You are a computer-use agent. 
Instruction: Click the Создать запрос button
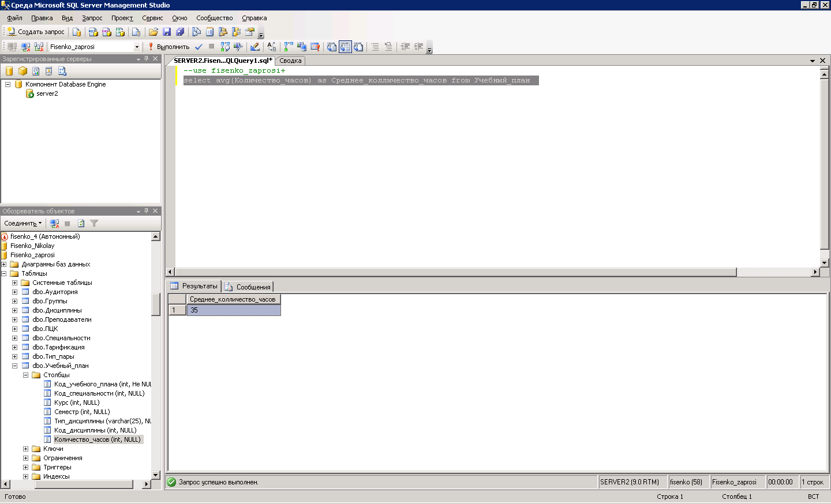tap(36, 32)
